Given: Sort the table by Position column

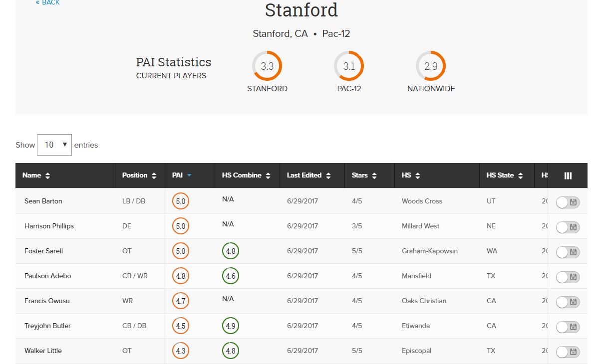Looking at the screenshot, I should 139,176.
